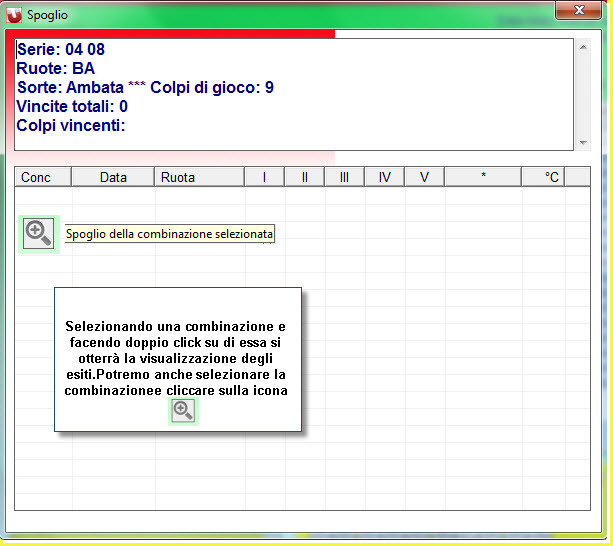Choose column header III
The width and height of the screenshot is (613, 546).
344,177
